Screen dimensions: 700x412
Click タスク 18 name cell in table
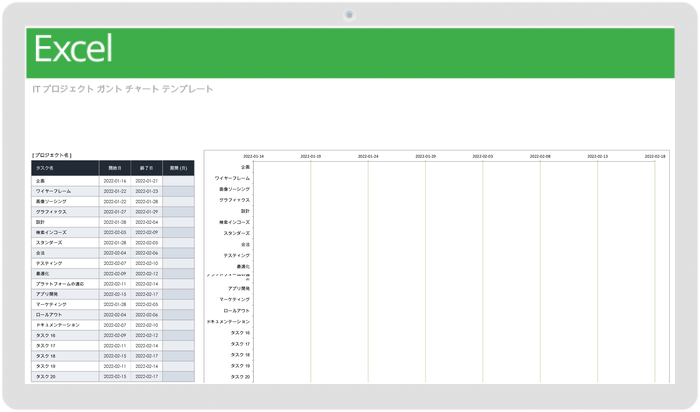click(x=65, y=356)
